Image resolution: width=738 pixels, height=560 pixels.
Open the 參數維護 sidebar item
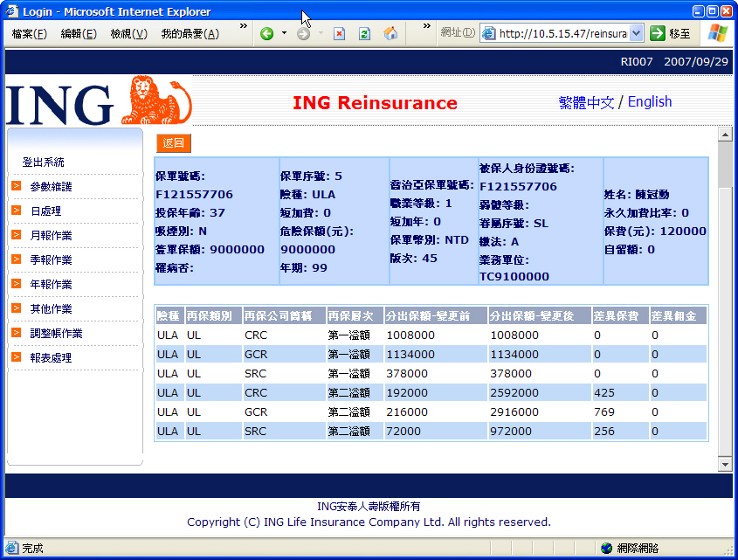pos(52,187)
